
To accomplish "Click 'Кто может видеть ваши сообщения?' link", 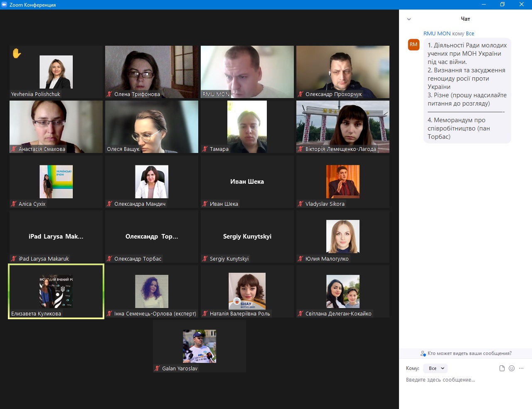I will pyautogui.click(x=469, y=353).
